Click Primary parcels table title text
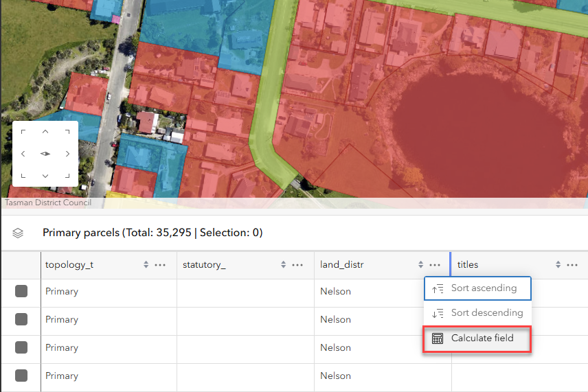The height and width of the screenshot is (392, 588). click(x=152, y=233)
